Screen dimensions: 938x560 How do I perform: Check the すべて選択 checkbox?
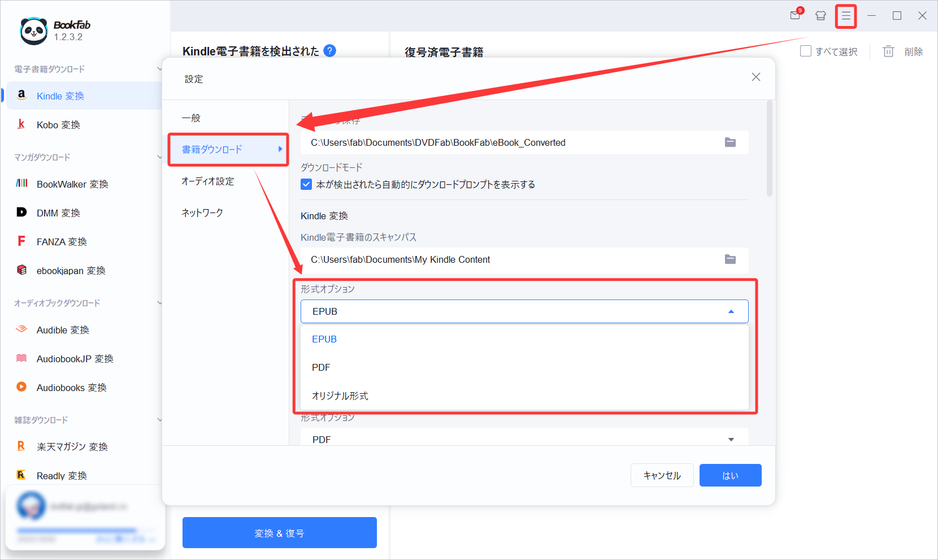[x=806, y=51]
